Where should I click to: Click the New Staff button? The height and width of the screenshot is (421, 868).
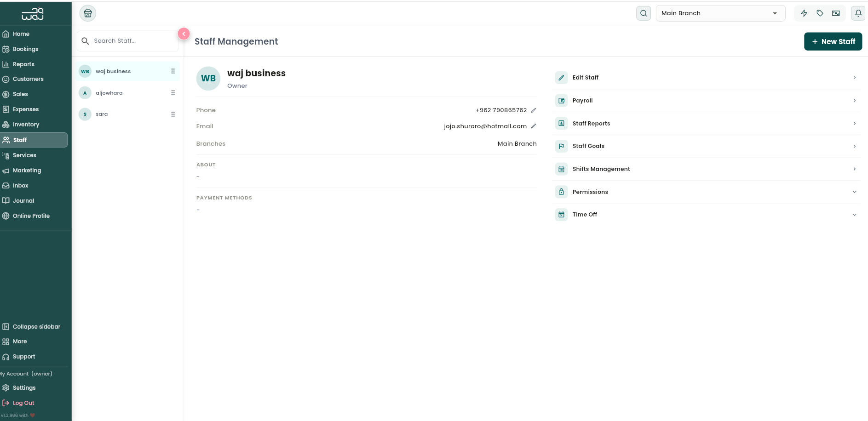pos(833,41)
